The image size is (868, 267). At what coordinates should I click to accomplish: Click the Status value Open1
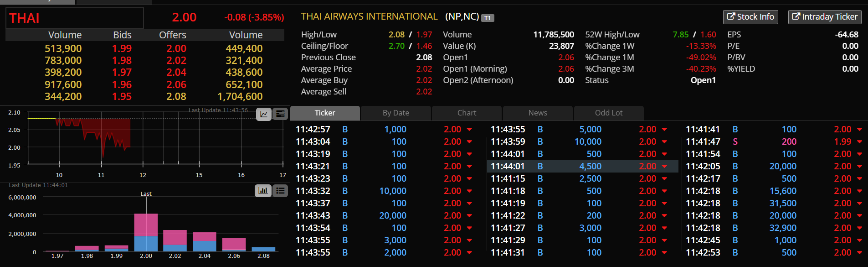(703, 80)
